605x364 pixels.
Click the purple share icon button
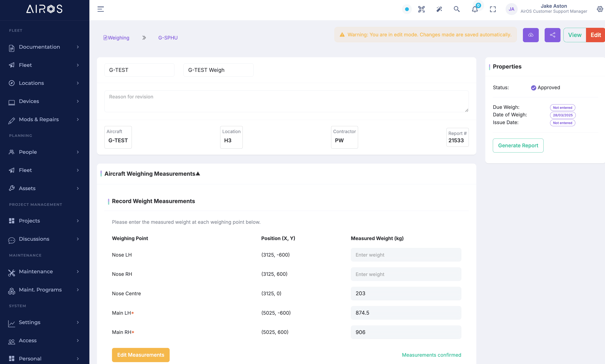pyautogui.click(x=552, y=35)
